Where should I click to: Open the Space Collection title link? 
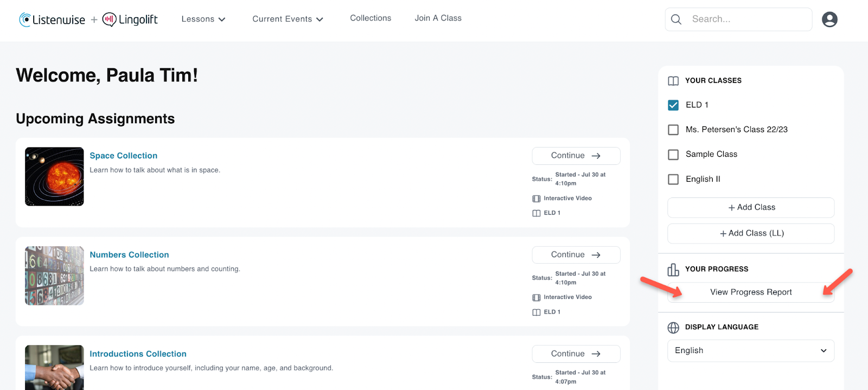[123, 156]
